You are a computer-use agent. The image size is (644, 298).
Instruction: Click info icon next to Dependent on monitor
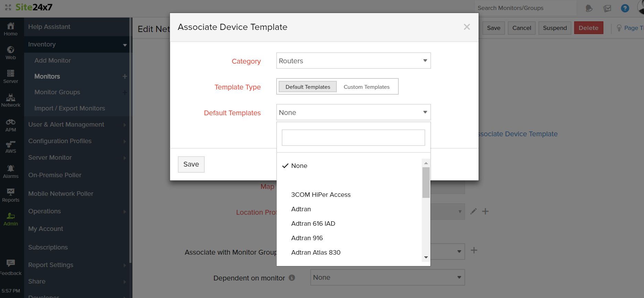[292, 278]
